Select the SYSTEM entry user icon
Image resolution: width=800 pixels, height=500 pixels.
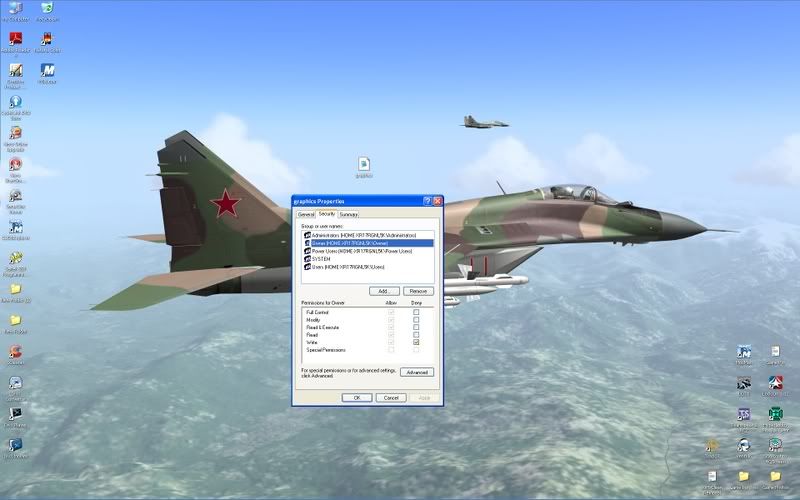tap(307, 259)
